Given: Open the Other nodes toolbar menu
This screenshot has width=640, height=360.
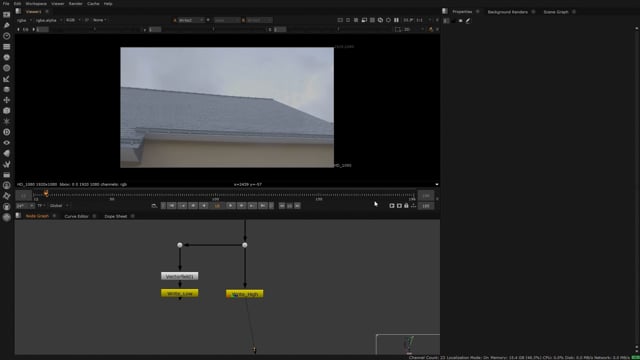Looking at the screenshot, I should pos(7,175).
